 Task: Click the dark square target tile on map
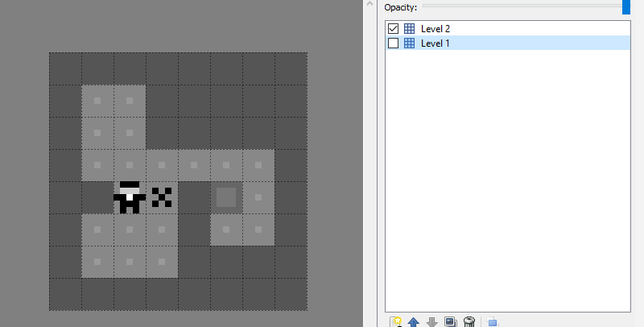pyautogui.click(x=226, y=197)
